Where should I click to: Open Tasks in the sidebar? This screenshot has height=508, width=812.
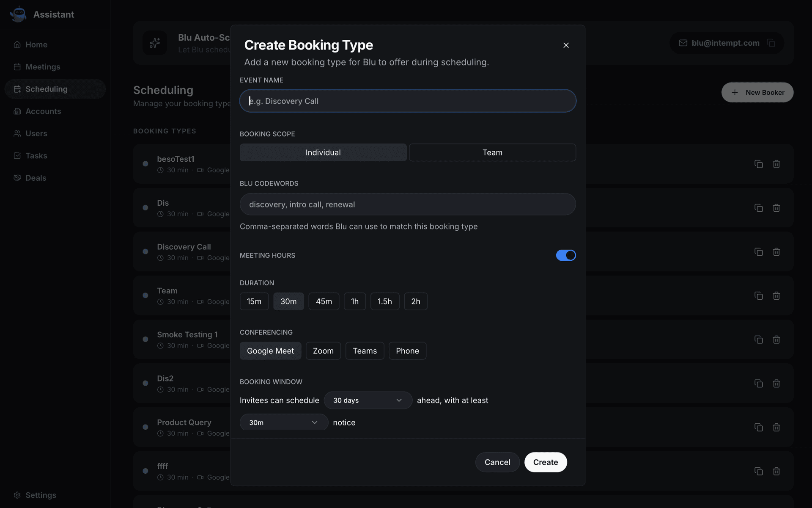click(x=55, y=156)
